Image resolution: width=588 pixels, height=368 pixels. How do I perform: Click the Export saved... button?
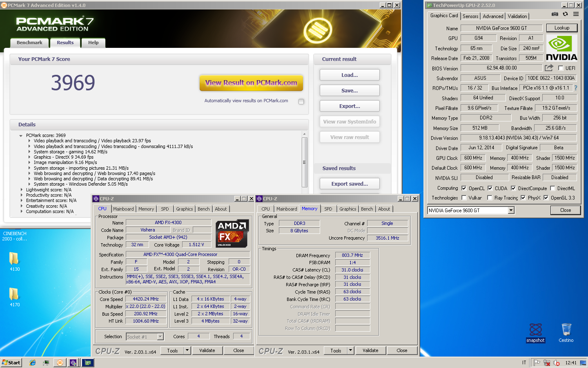tap(350, 184)
